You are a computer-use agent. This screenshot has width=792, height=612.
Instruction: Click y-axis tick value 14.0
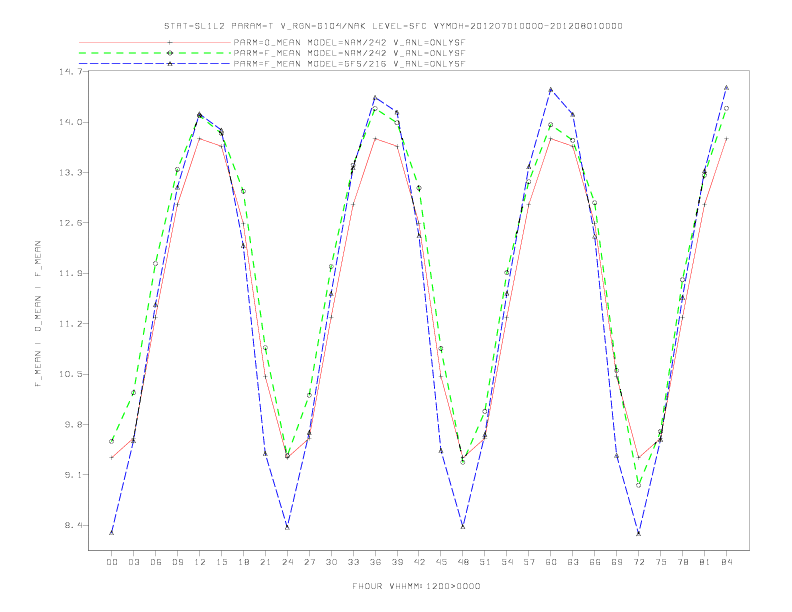point(70,122)
